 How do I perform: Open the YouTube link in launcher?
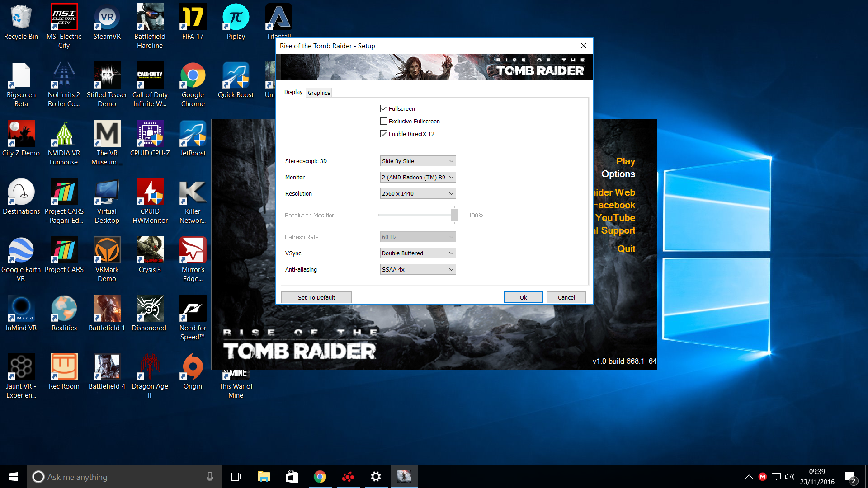click(x=615, y=218)
